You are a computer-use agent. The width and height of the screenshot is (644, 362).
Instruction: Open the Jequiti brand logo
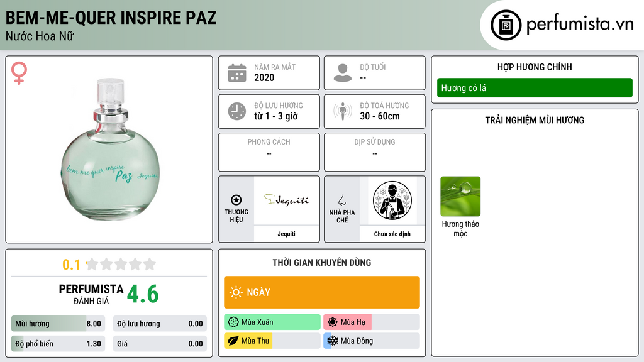[286, 200]
